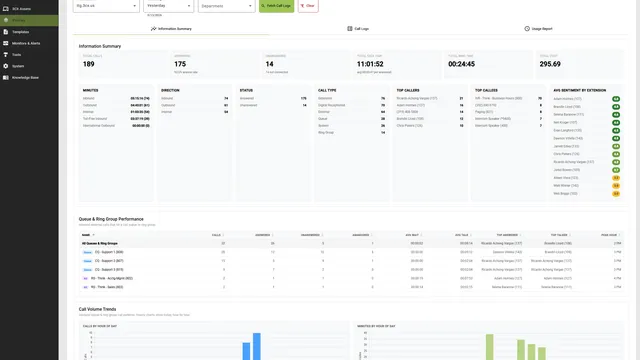Screen dimensions: 640x360
Task: Click CQ - Support 2 row name
Action: 109,261
